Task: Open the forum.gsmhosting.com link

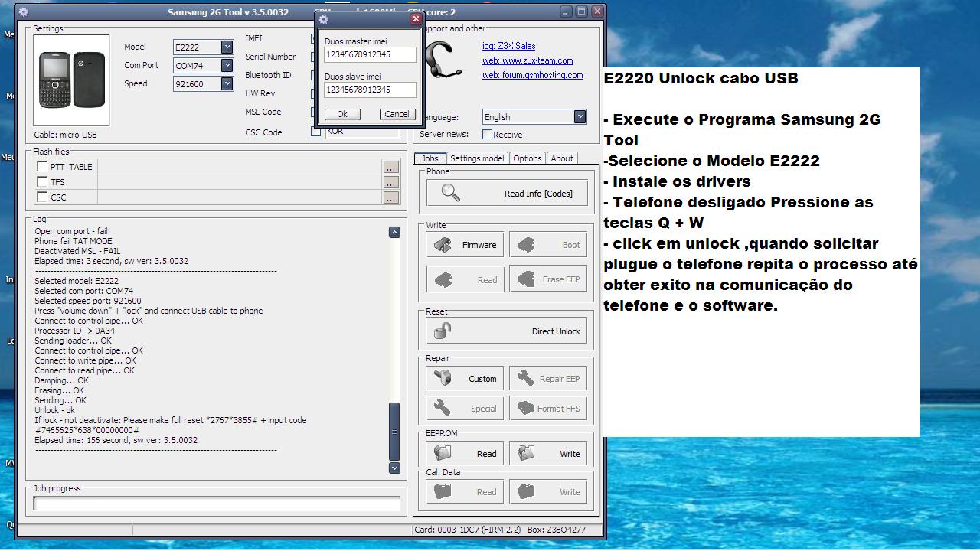Action: click(x=532, y=75)
